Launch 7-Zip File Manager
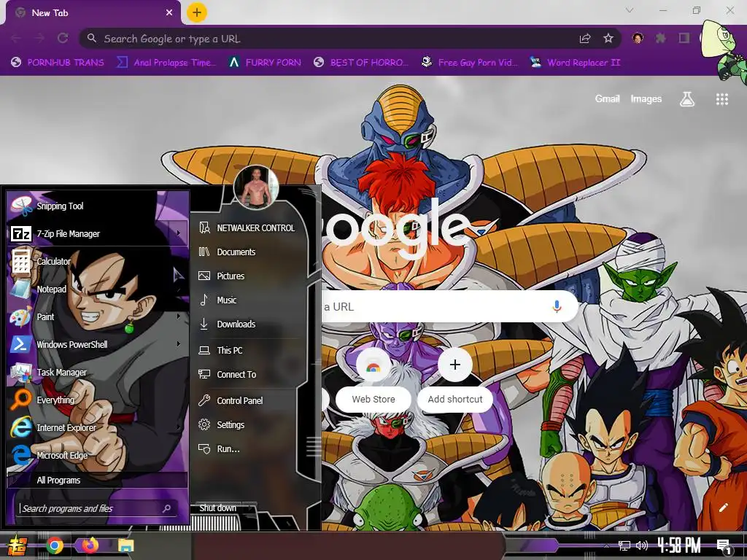Image resolution: width=747 pixels, height=560 pixels. coord(97,233)
